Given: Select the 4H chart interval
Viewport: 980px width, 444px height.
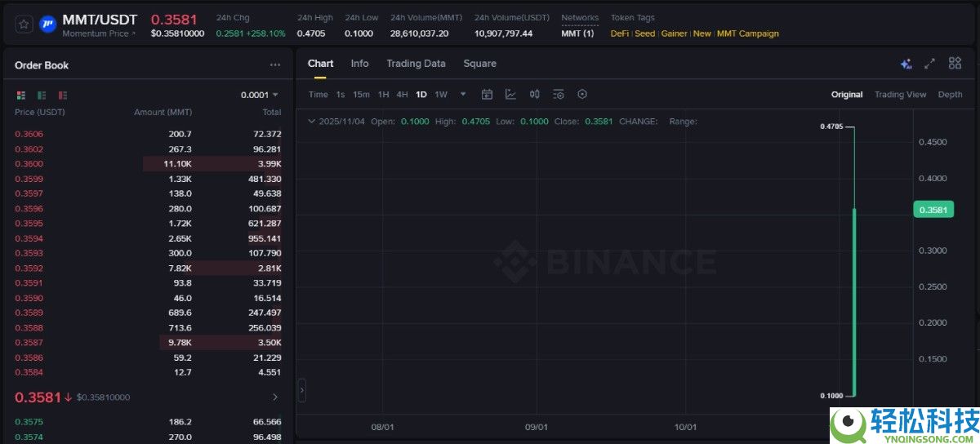Looking at the screenshot, I should click(x=402, y=95).
